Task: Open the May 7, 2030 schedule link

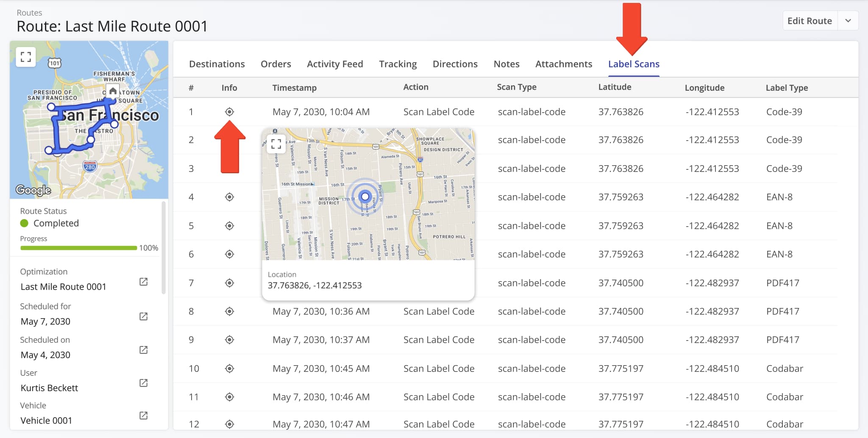Action: 144,316
